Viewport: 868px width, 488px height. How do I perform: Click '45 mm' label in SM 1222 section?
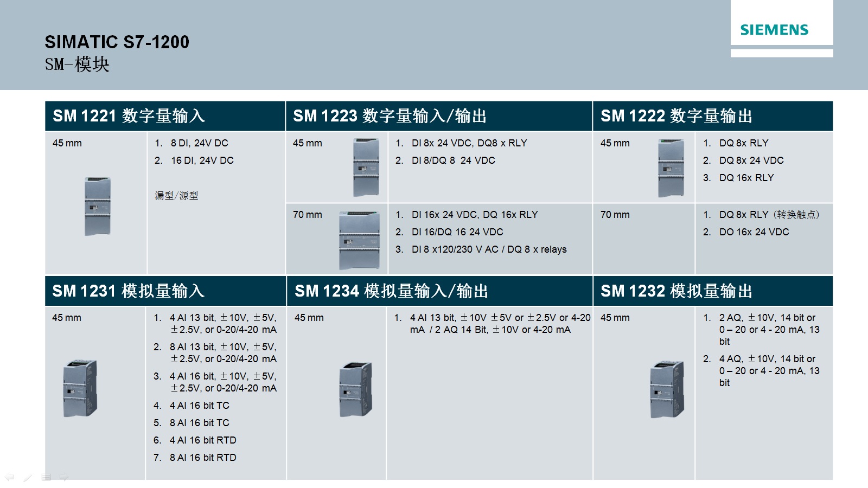[x=615, y=143]
